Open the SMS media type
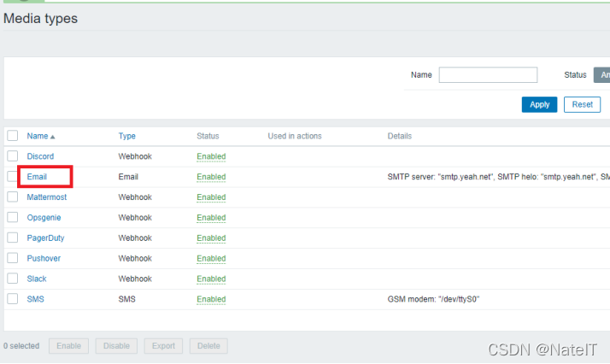 click(x=35, y=299)
